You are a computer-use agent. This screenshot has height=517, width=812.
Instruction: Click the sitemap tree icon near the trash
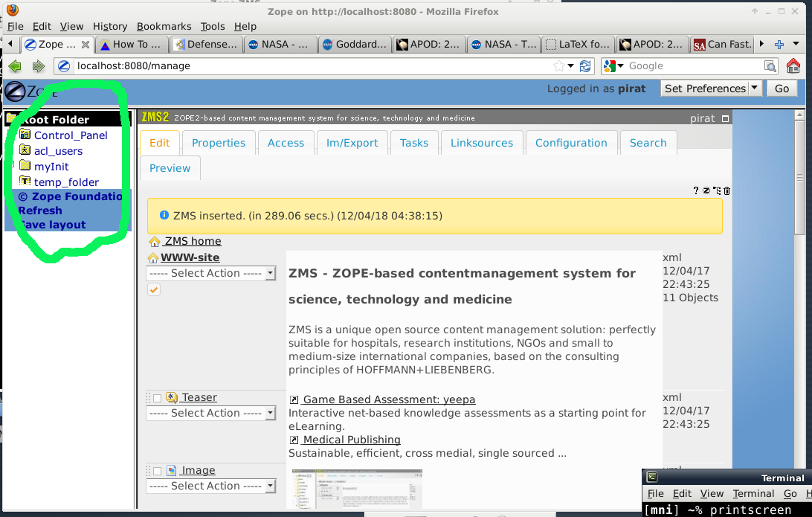716,190
